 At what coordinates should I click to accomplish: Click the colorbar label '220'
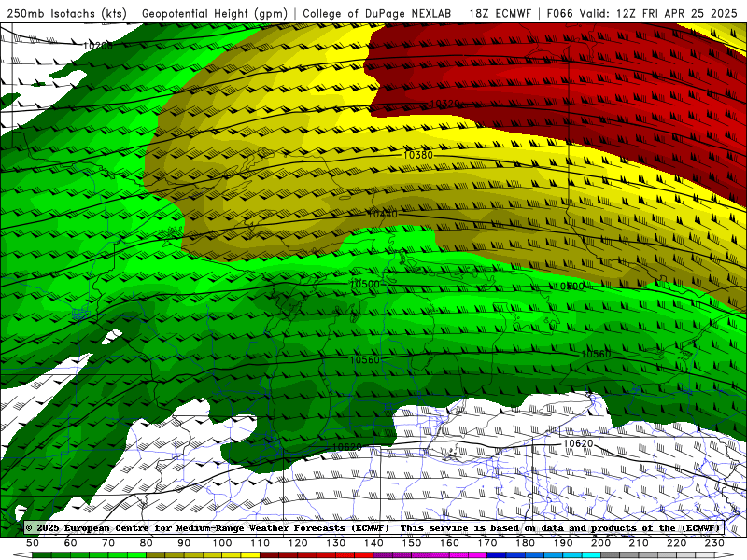pyautogui.click(x=676, y=543)
